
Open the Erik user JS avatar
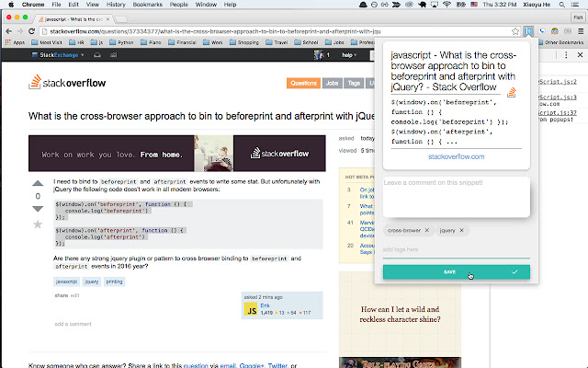click(x=251, y=309)
